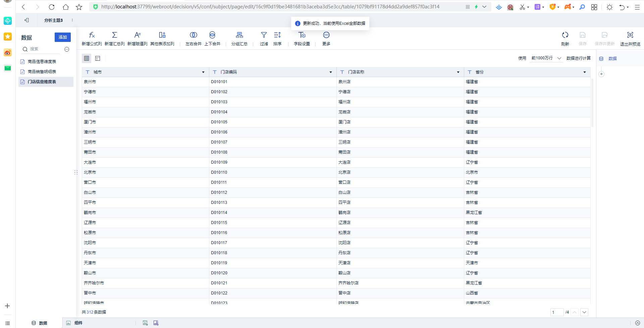This screenshot has width=644, height=328.
Task: Click the 共312条数据 row count text
Action: coord(94,312)
